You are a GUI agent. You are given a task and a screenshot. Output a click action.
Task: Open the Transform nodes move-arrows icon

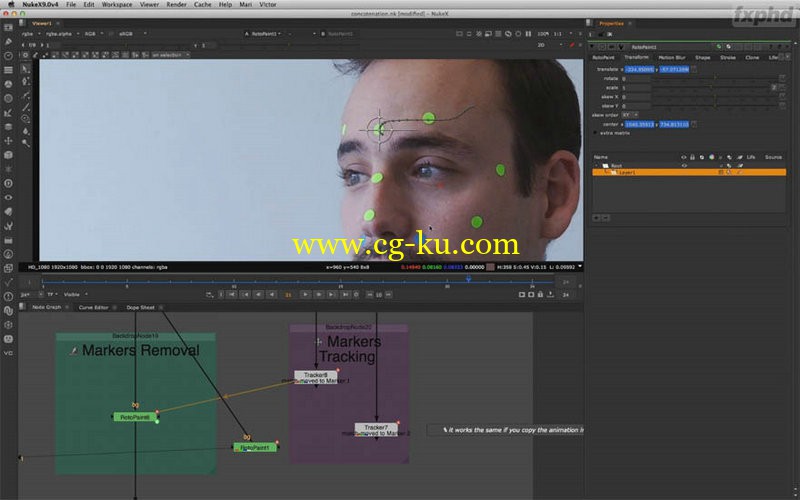coord(8,141)
